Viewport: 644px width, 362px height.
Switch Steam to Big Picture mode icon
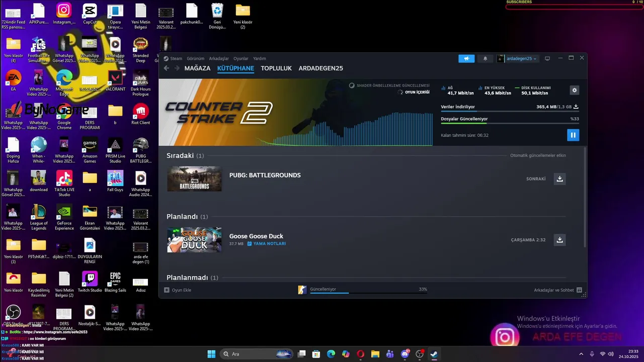547,59
